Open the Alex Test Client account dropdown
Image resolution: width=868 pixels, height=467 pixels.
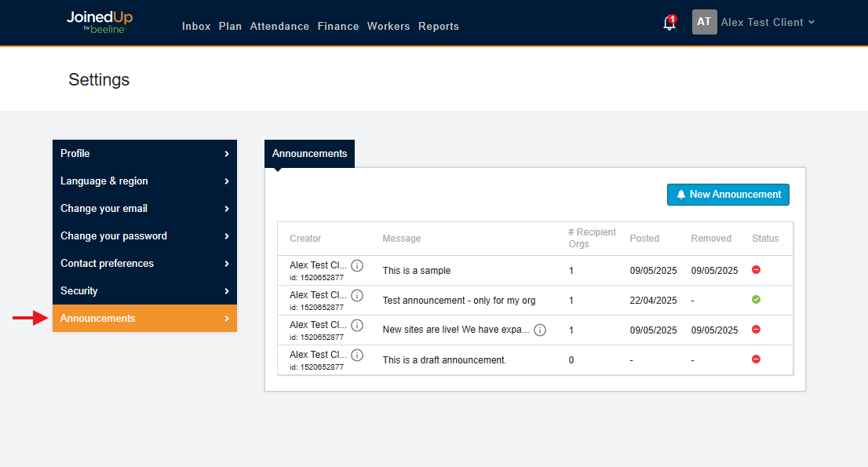[x=768, y=22]
